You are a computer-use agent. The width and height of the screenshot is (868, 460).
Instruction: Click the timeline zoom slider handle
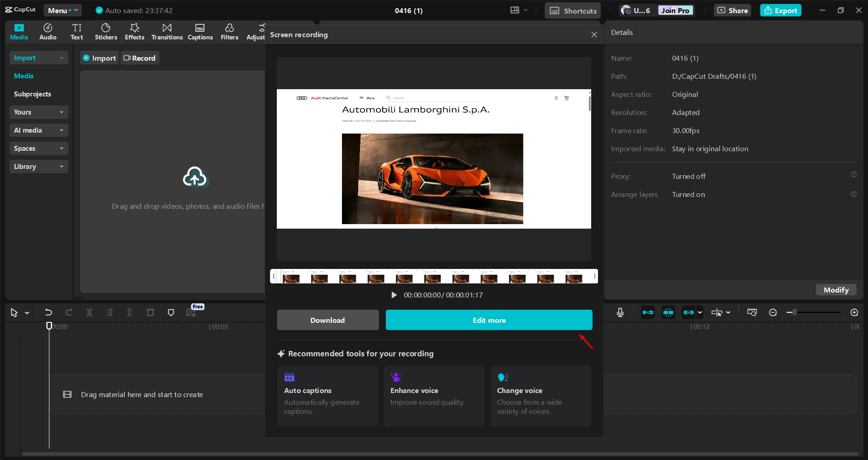pyautogui.click(x=795, y=312)
